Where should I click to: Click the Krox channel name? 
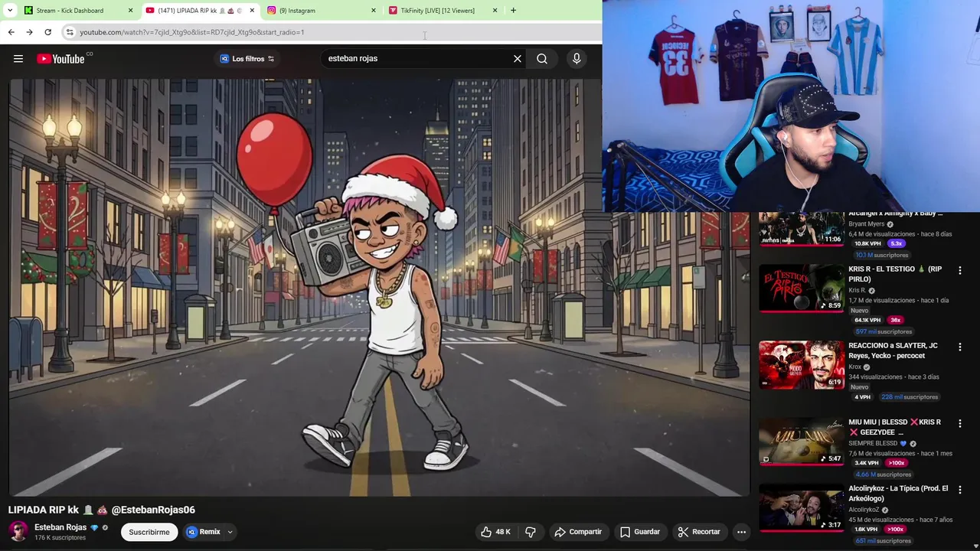pos(855,367)
